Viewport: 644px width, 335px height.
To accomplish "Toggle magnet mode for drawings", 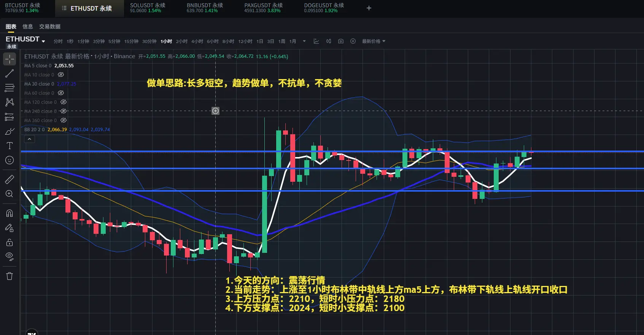I will pyautogui.click(x=10, y=213).
